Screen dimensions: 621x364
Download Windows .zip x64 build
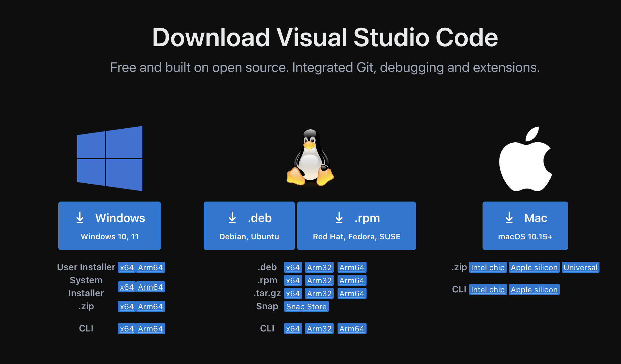(x=127, y=307)
